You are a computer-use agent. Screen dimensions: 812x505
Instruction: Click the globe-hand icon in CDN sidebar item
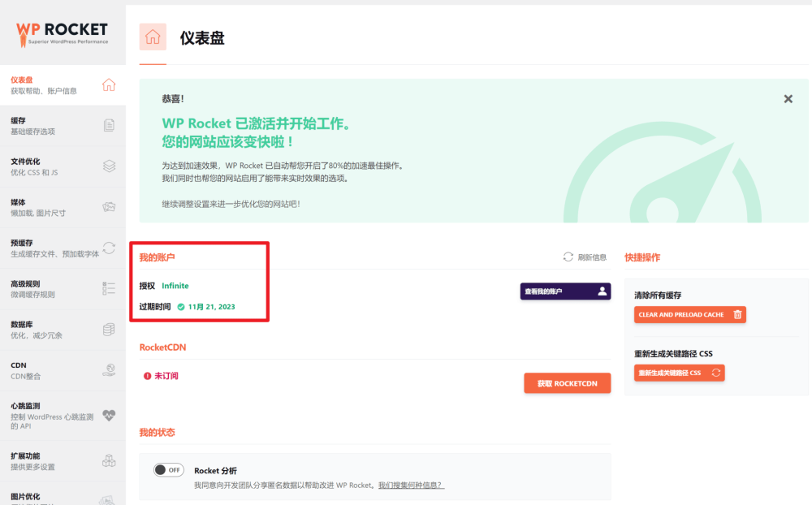109,369
